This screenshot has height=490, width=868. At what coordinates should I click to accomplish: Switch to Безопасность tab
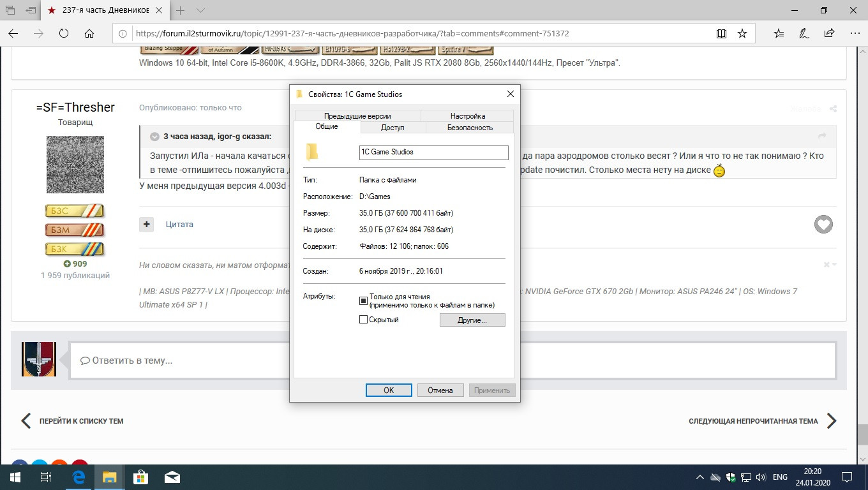pyautogui.click(x=470, y=127)
